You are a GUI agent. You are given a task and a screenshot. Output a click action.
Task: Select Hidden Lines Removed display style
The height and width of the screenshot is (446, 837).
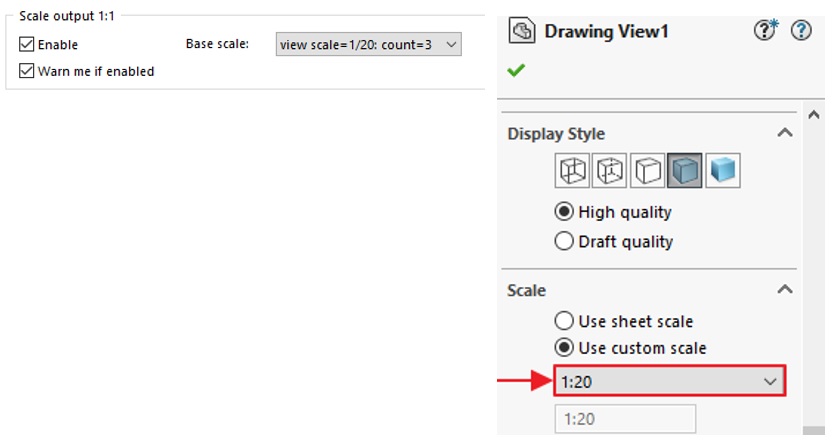coord(648,171)
